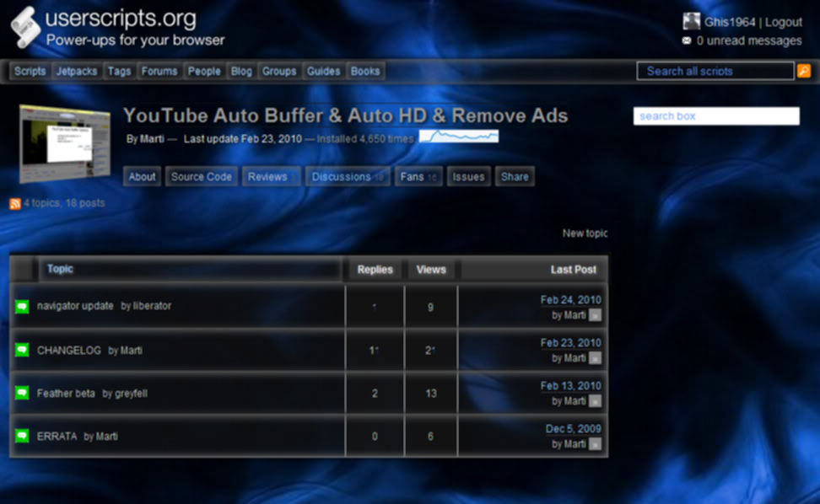
Task: Open the Reviews tab
Action: coord(272,176)
